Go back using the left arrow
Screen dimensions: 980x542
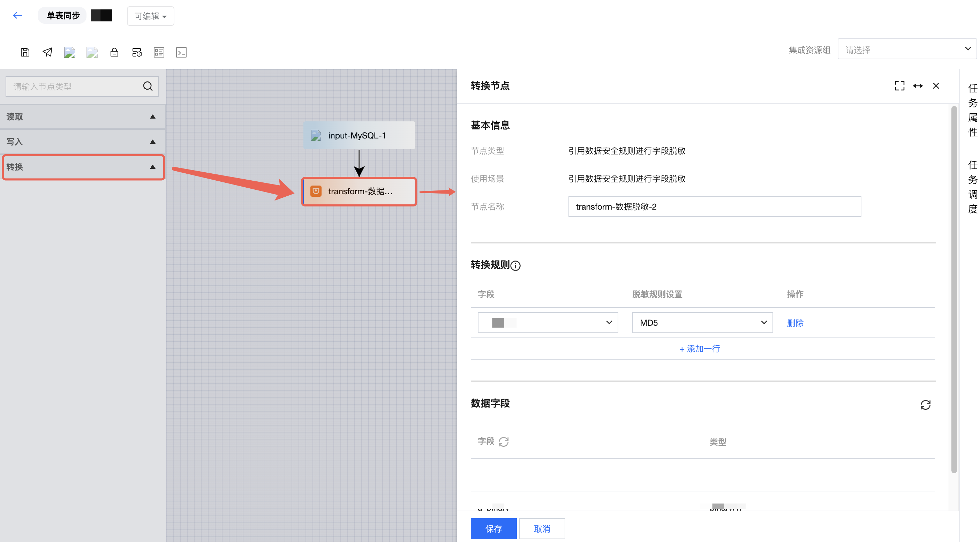click(x=17, y=16)
